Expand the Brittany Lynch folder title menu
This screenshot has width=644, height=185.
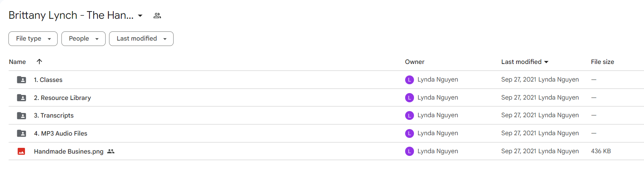pyautogui.click(x=140, y=16)
